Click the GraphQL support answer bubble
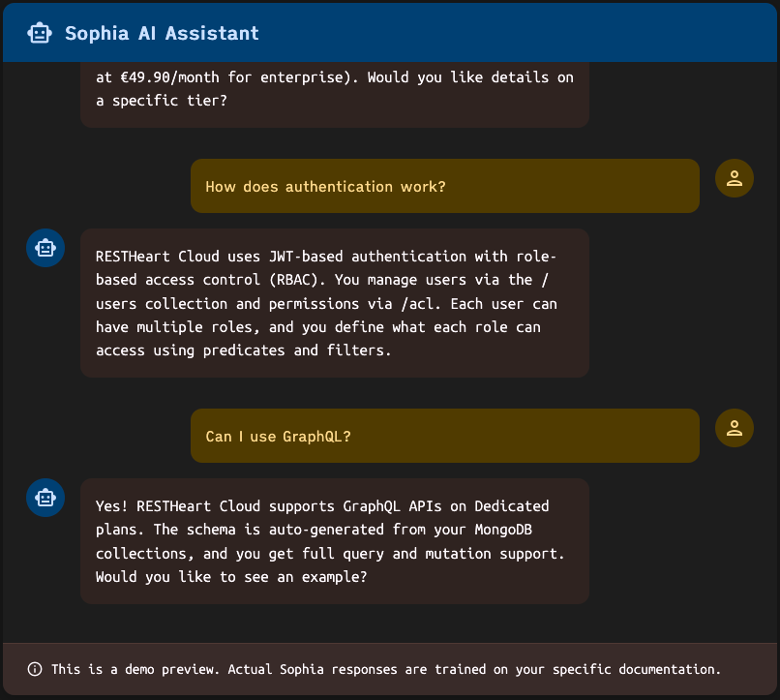This screenshot has width=780, height=700. (x=335, y=541)
